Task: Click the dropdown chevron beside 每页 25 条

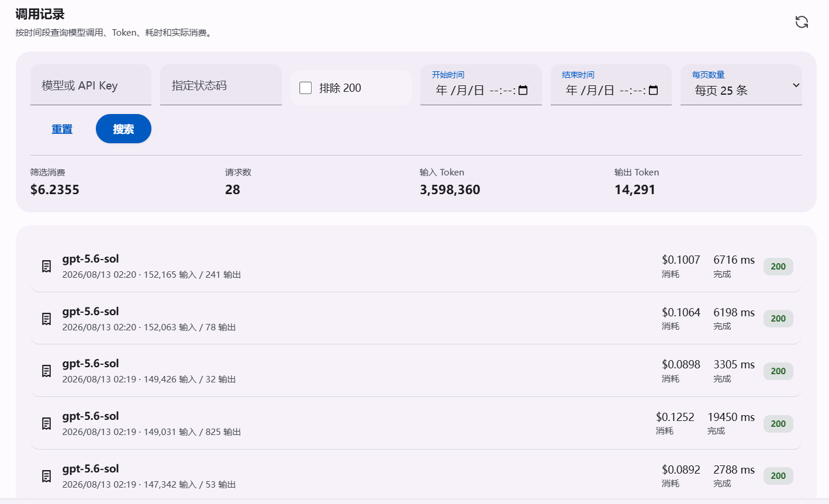Action: (x=796, y=85)
